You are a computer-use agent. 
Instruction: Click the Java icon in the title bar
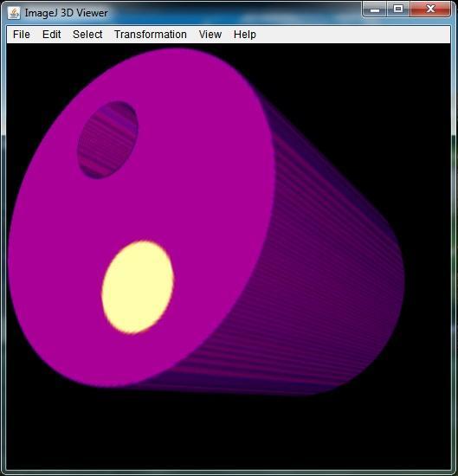coord(14,13)
